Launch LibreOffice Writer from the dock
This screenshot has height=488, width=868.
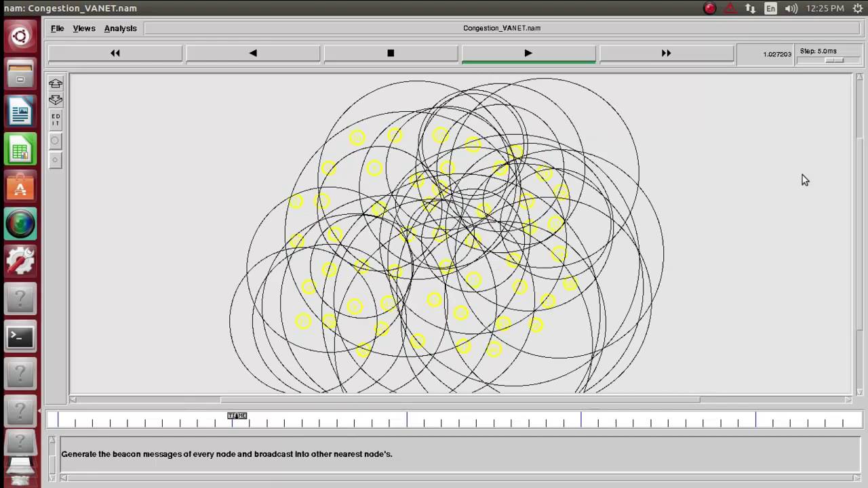pyautogui.click(x=20, y=111)
